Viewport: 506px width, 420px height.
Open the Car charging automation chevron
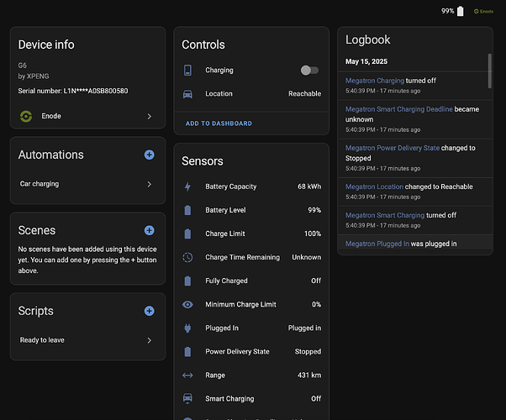[x=149, y=184]
